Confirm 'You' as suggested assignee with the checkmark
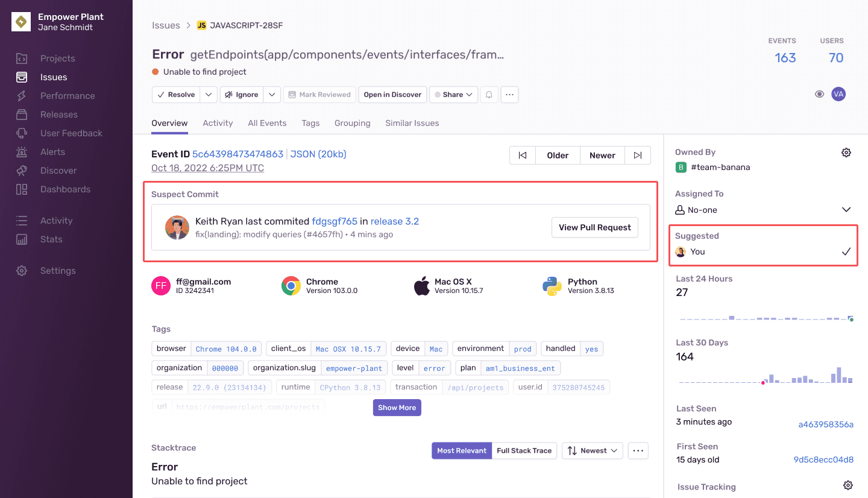Image resolution: width=868 pixels, height=498 pixels. coord(846,251)
